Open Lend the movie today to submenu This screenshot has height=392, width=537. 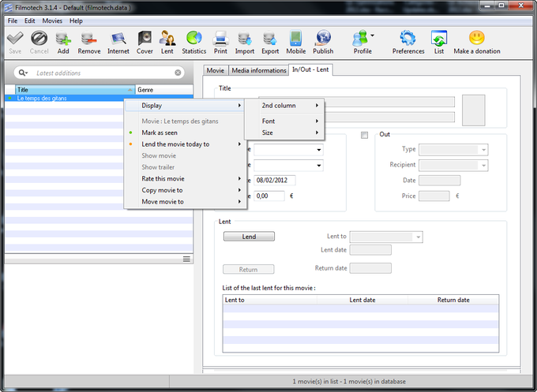click(185, 144)
